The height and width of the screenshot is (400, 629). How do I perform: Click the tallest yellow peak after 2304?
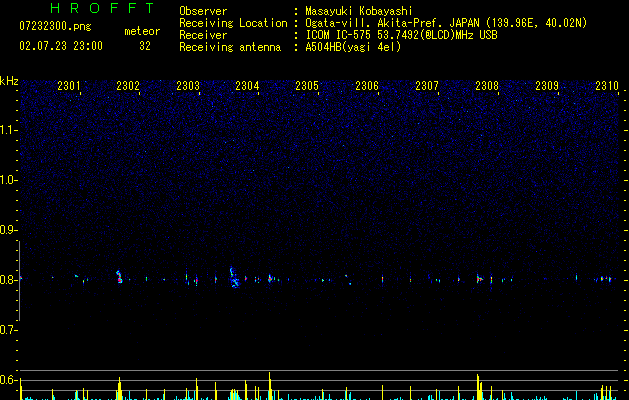(270, 385)
